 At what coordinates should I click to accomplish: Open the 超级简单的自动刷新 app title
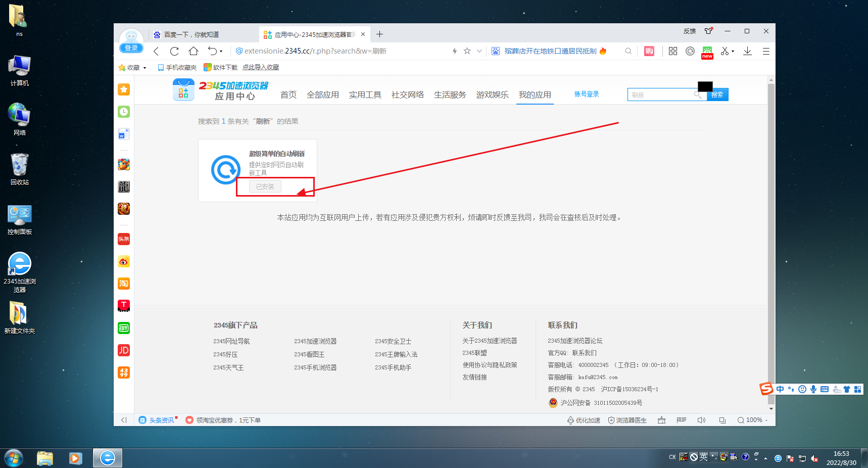(277, 154)
